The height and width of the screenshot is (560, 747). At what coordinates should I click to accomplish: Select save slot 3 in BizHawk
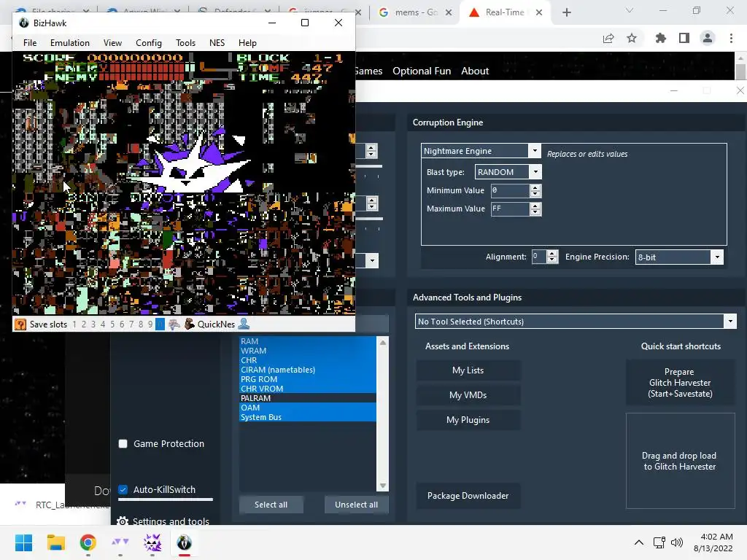(93, 324)
